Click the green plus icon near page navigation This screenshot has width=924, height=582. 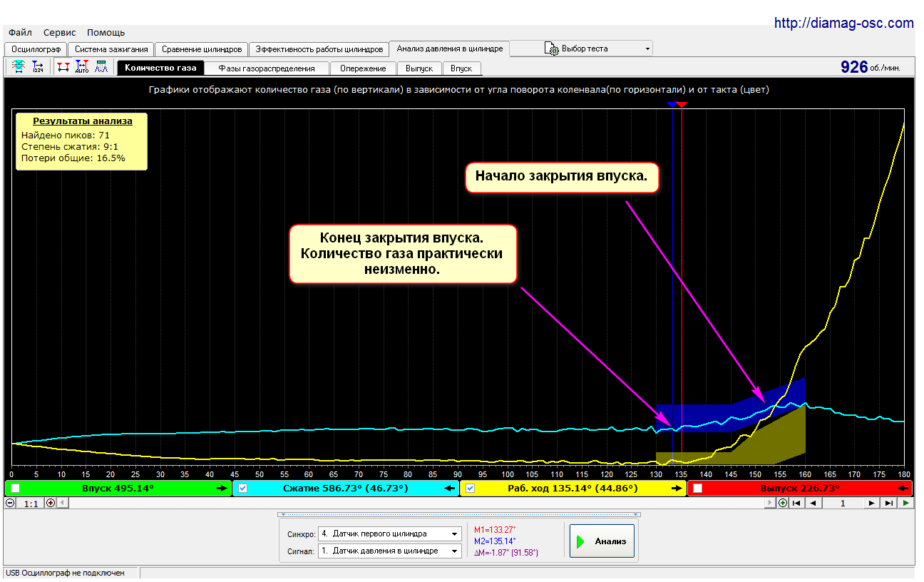pyautogui.click(x=784, y=503)
